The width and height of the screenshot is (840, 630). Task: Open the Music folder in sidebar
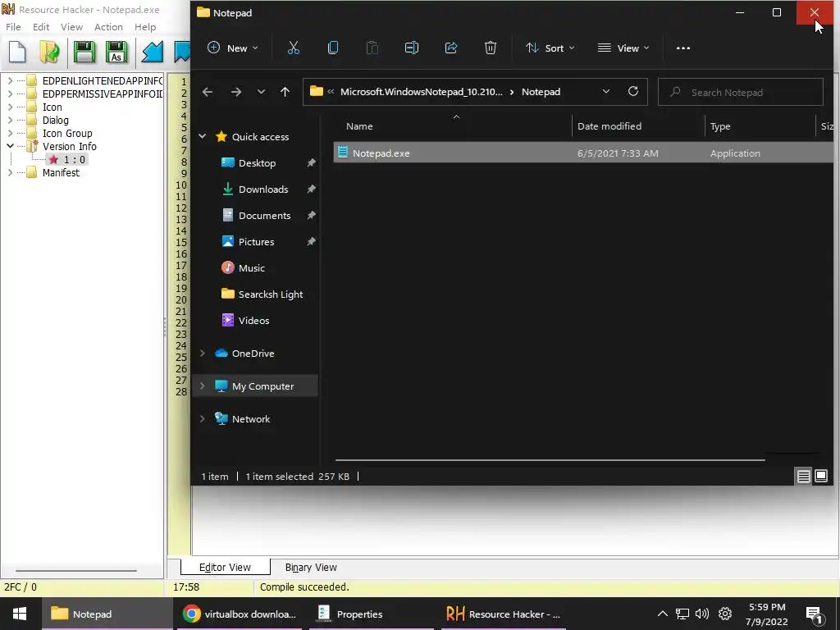[251, 268]
